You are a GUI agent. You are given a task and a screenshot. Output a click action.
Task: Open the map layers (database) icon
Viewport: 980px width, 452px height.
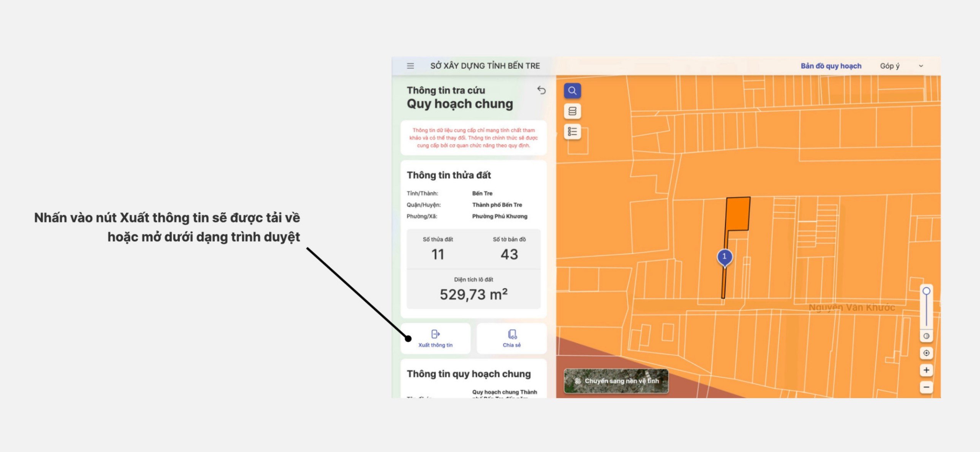tap(572, 111)
